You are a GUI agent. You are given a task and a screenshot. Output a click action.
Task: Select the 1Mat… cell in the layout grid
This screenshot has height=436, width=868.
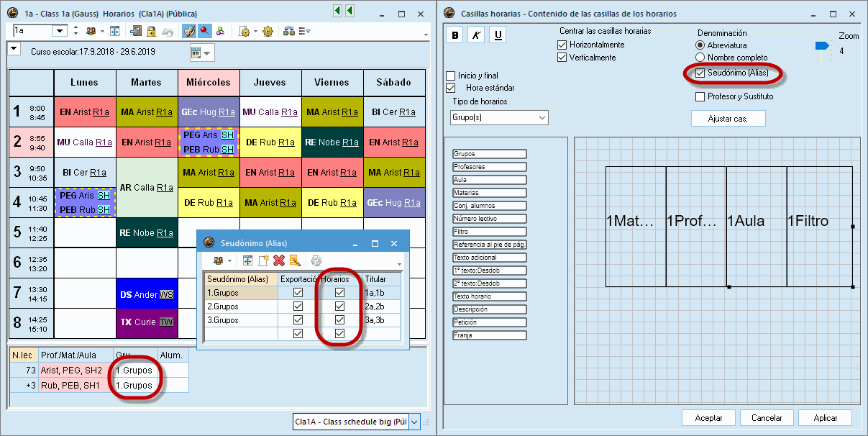click(x=636, y=226)
